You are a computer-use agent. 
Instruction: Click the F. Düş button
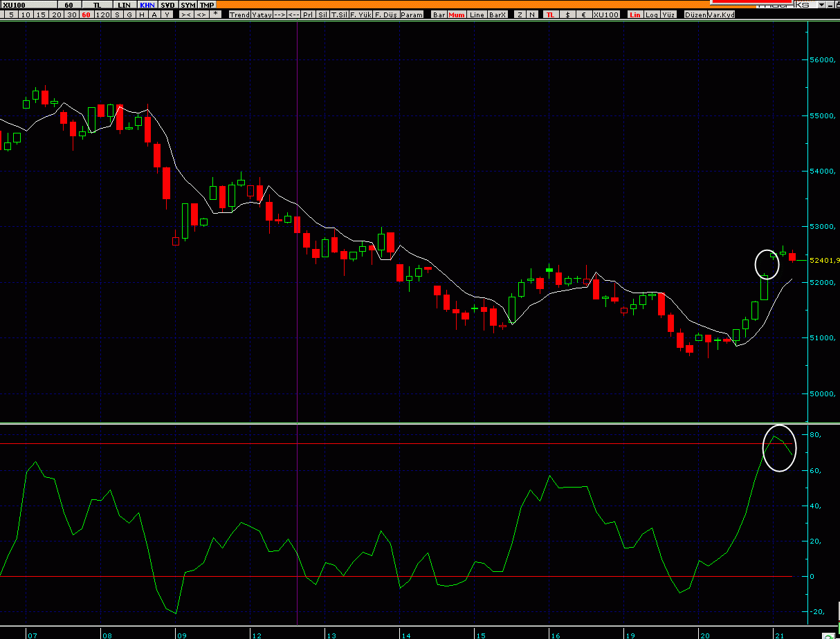click(x=385, y=15)
